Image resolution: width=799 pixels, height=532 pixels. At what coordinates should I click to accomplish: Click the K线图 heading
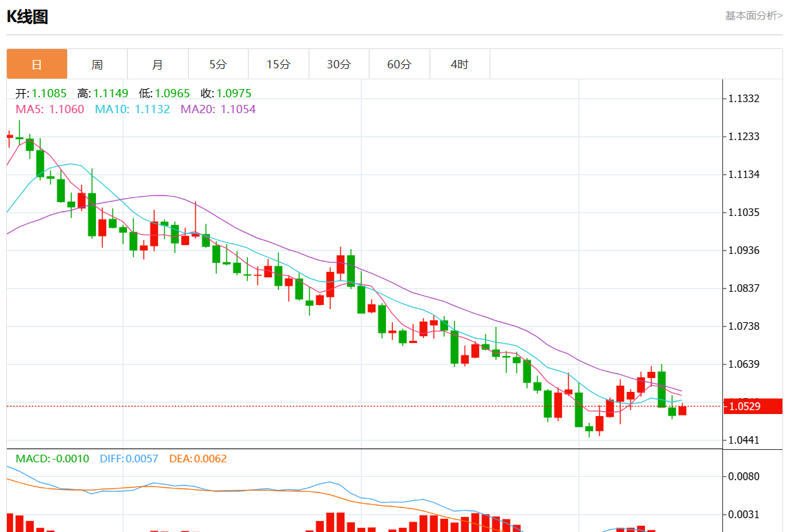[x=28, y=17]
